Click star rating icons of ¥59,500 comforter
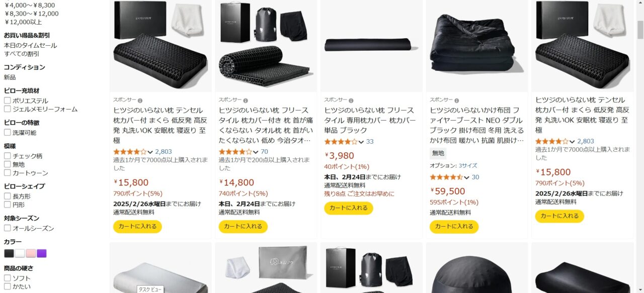The width and height of the screenshot is (644, 293). coord(446,177)
